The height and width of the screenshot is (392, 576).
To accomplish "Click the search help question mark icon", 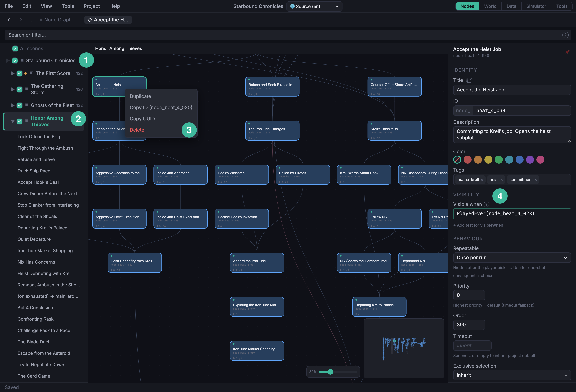I will point(565,35).
